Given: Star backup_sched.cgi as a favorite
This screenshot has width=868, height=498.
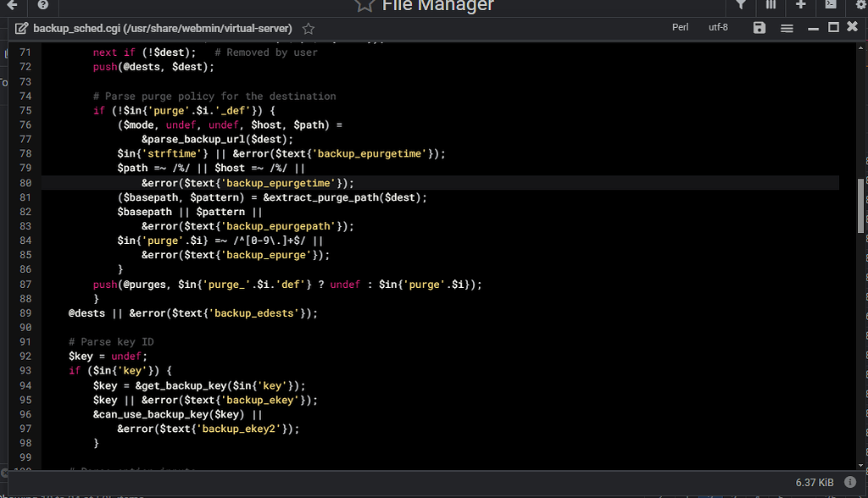Looking at the screenshot, I should [x=309, y=29].
